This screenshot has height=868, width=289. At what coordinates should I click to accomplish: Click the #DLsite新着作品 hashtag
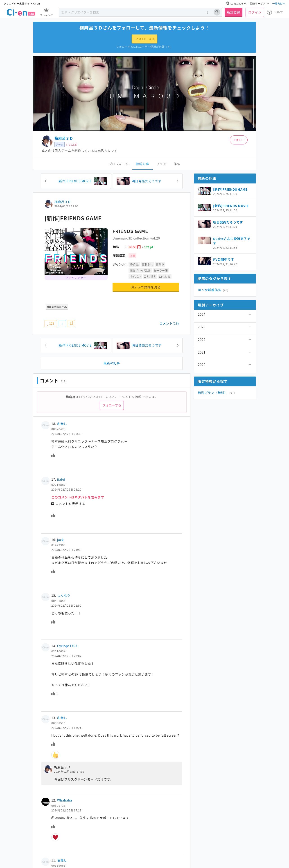click(57, 307)
